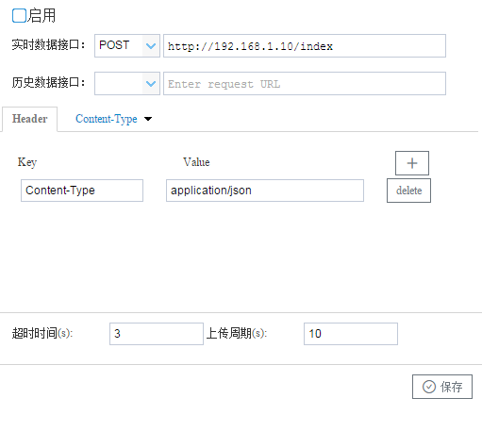
Task: Click the Content-Type key field
Action: click(x=82, y=191)
